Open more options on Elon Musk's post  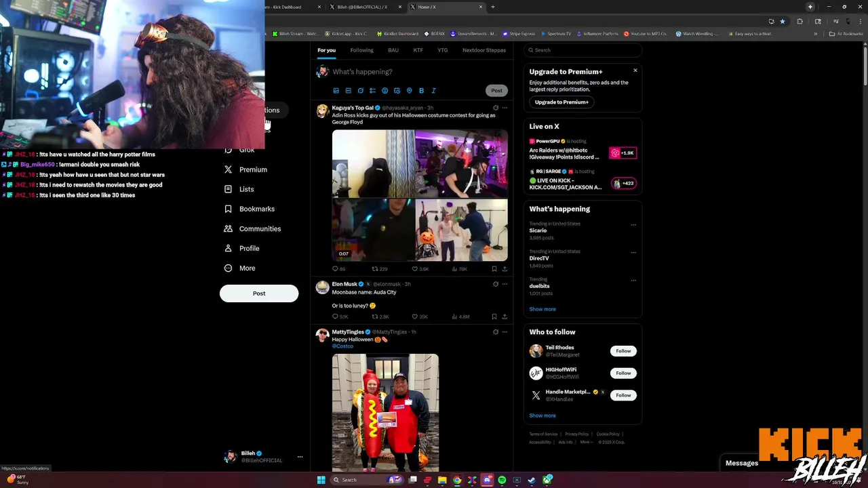tap(505, 284)
